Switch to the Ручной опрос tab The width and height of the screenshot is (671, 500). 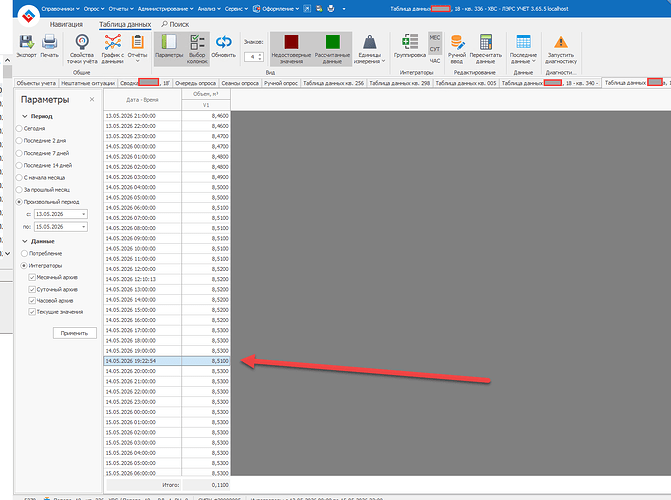tap(280, 83)
